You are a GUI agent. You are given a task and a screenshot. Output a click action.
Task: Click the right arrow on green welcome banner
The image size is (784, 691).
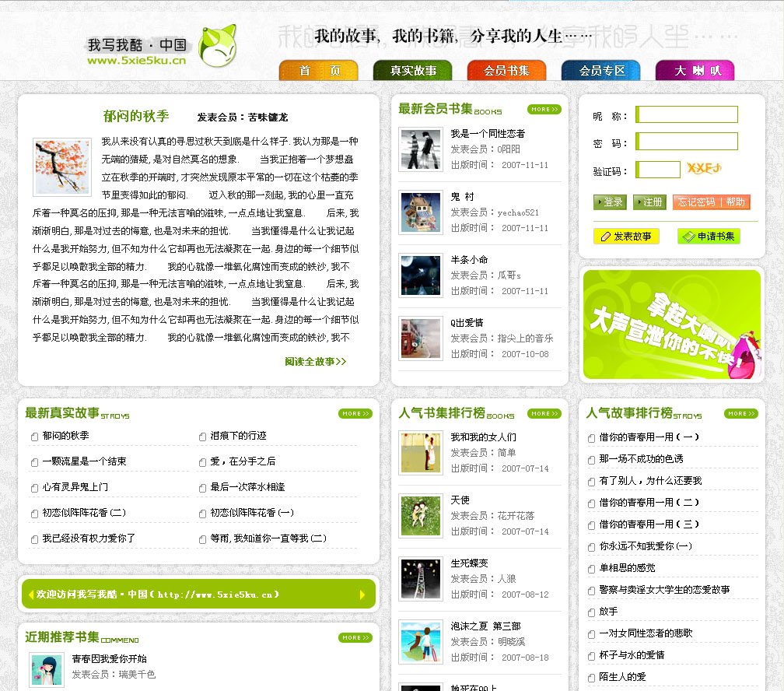[362, 595]
